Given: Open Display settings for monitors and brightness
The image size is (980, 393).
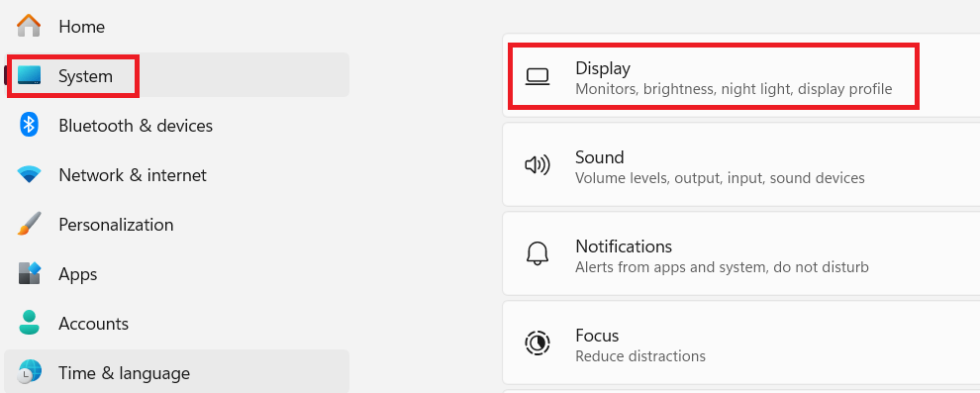Looking at the screenshot, I should [x=740, y=75].
